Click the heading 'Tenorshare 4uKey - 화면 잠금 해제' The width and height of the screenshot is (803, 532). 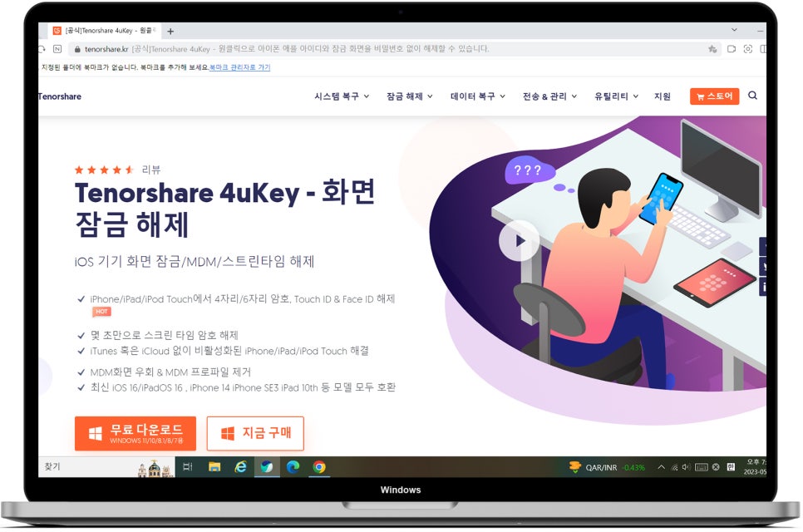coord(225,209)
